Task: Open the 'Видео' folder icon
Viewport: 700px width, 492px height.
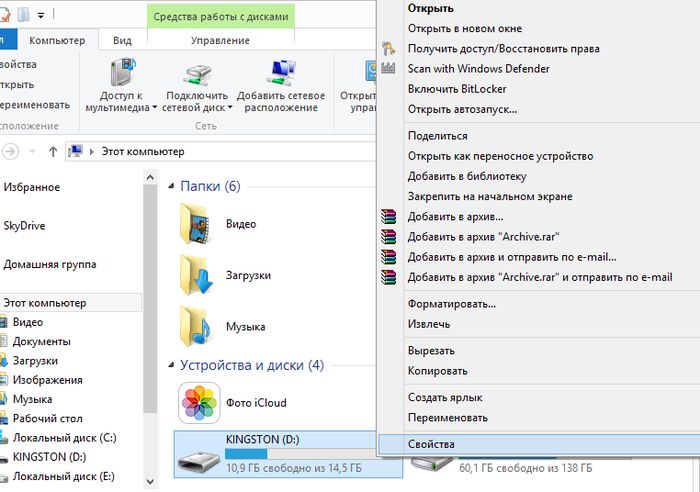Action: pos(198,224)
